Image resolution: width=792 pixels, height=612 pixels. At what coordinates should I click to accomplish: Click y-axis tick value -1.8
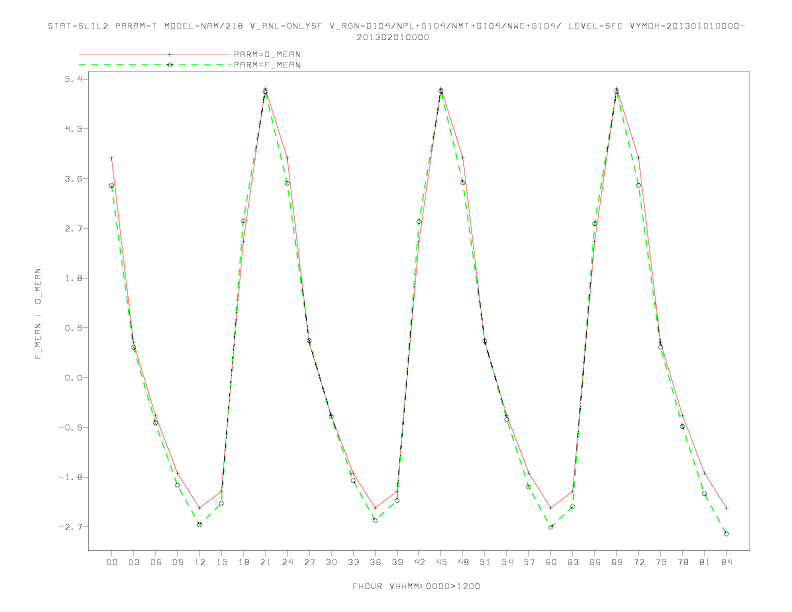coord(70,477)
